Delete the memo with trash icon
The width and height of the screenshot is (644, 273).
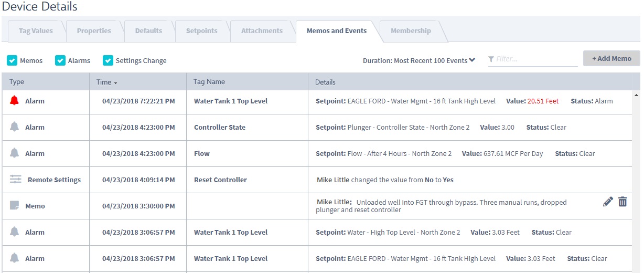[622, 202]
